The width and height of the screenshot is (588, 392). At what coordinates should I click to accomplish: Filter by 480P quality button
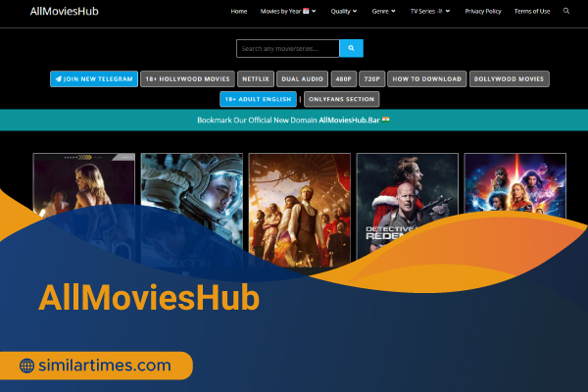pyautogui.click(x=344, y=78)
